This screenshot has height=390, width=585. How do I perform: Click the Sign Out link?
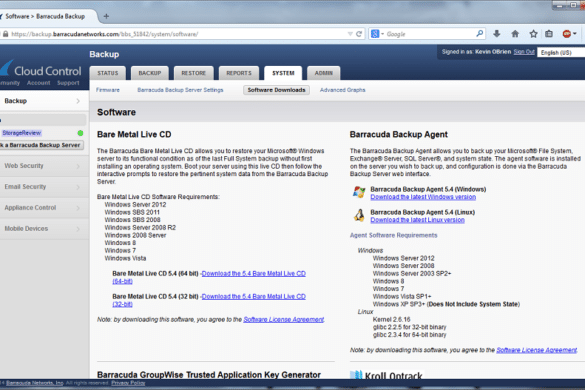pyautogui.click(x=524, y=52)
